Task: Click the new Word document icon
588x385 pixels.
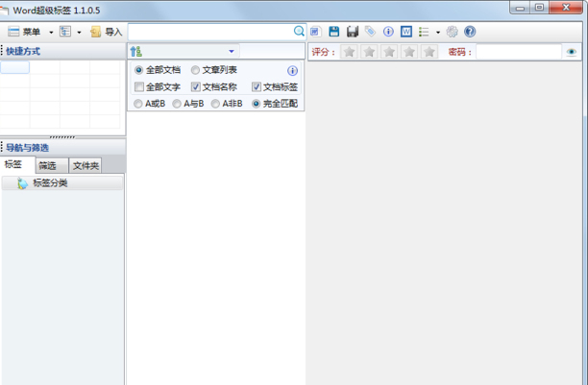Action: tap(315, 32)
